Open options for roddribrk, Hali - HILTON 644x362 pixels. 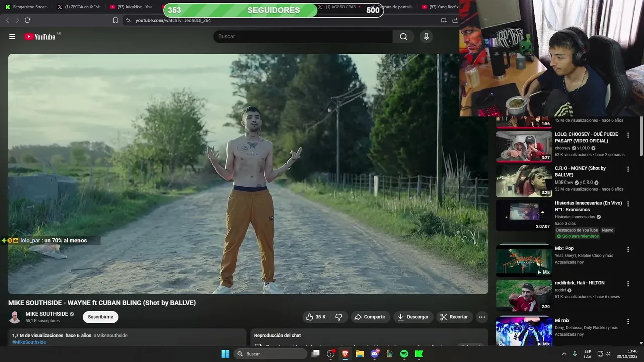628,284
